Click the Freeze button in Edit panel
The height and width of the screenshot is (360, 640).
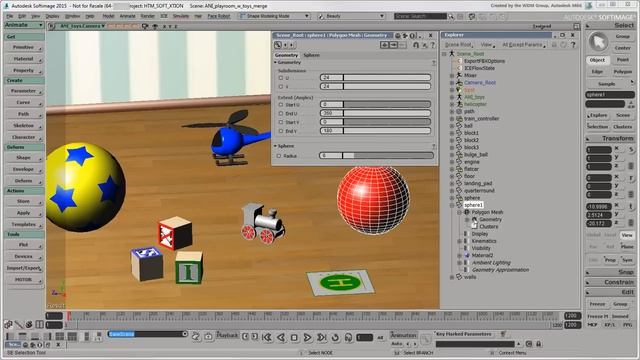tap(597, 304)
